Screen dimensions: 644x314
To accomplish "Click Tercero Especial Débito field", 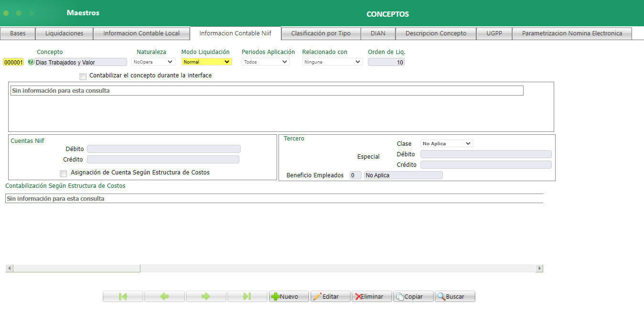I will [486, 154].
